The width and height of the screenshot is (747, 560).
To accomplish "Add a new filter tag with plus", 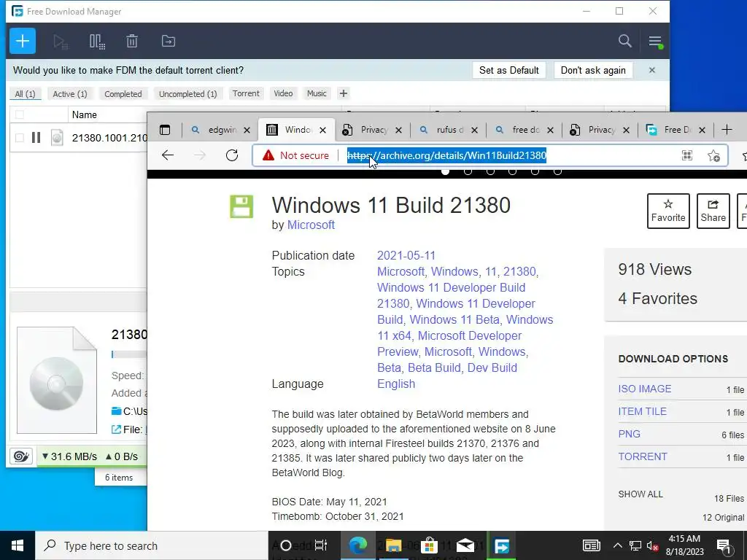I will pos(344,93).
